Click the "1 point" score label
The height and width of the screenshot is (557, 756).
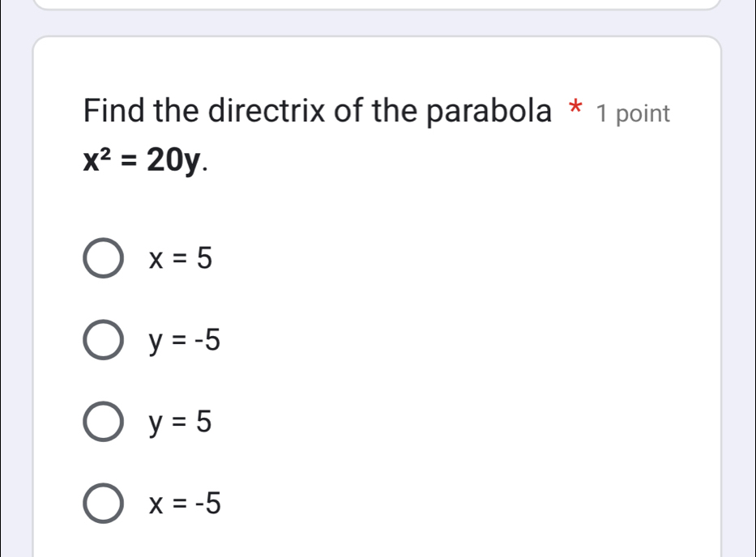coord(633,113)
